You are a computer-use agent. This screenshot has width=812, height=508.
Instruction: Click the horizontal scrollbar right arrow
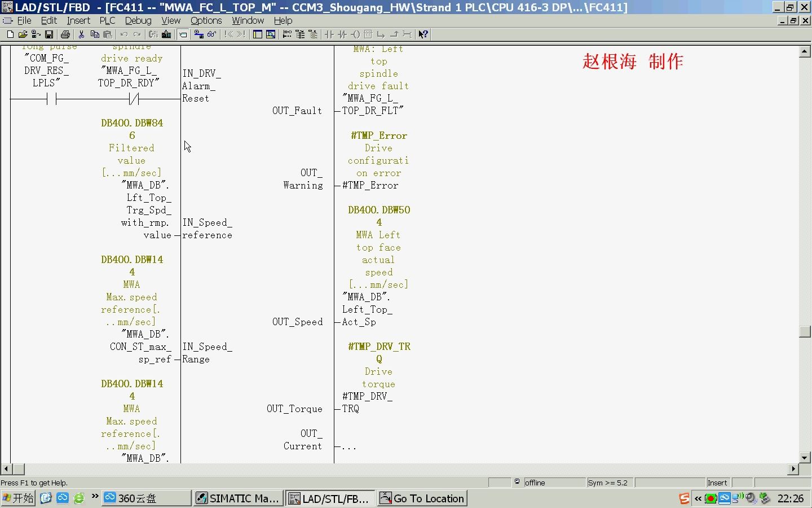tap(794, 469)
